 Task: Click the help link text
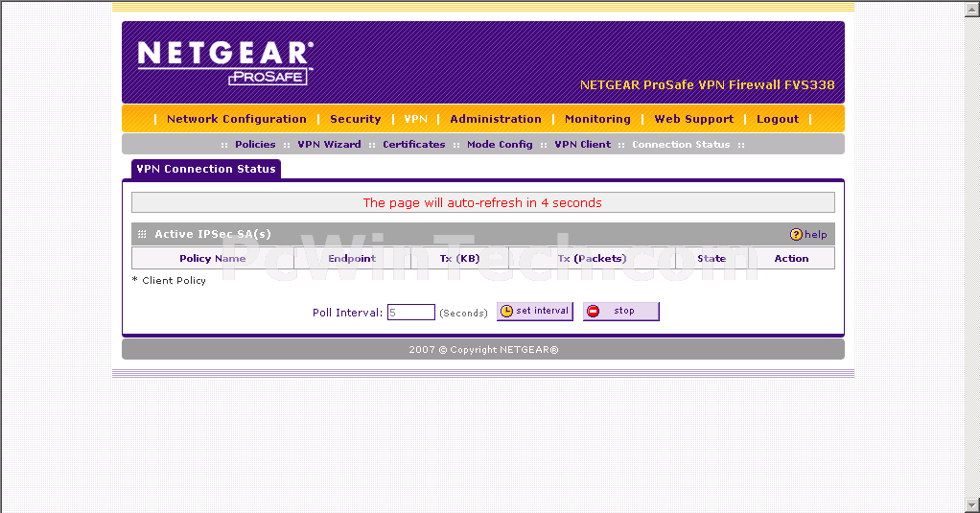coord(816,234)
